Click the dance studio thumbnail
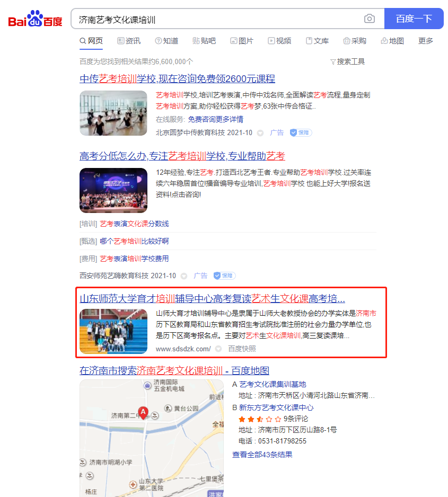The height and width of the screenshot is (497, 448). [x=113, y=113]
